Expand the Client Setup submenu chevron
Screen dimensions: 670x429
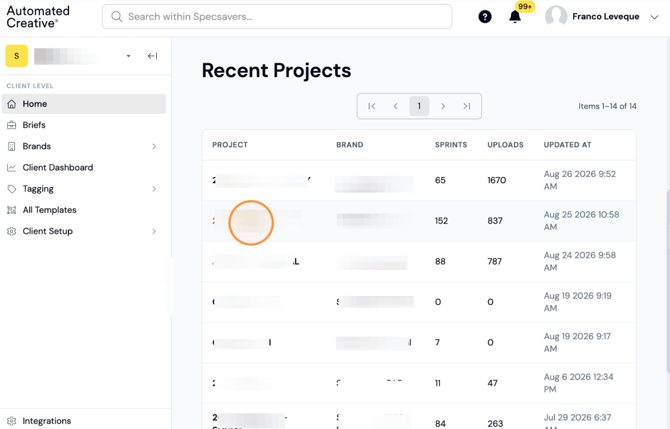154,231
